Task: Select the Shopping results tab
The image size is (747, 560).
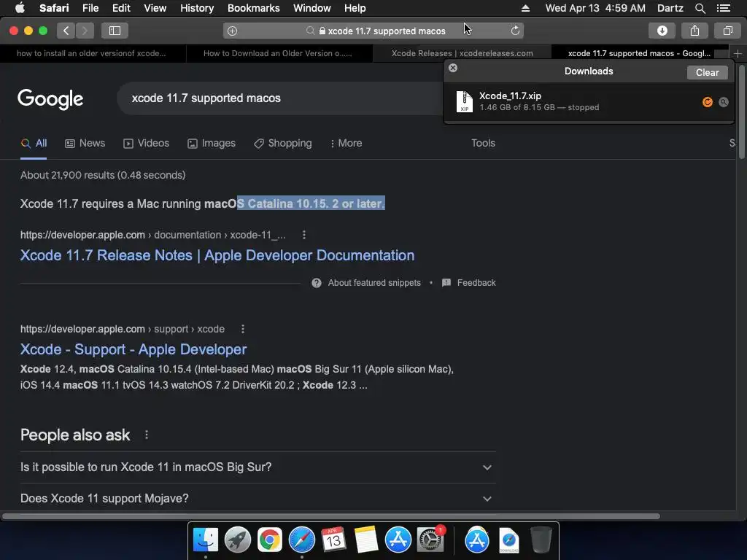Action: coord(283,144)
